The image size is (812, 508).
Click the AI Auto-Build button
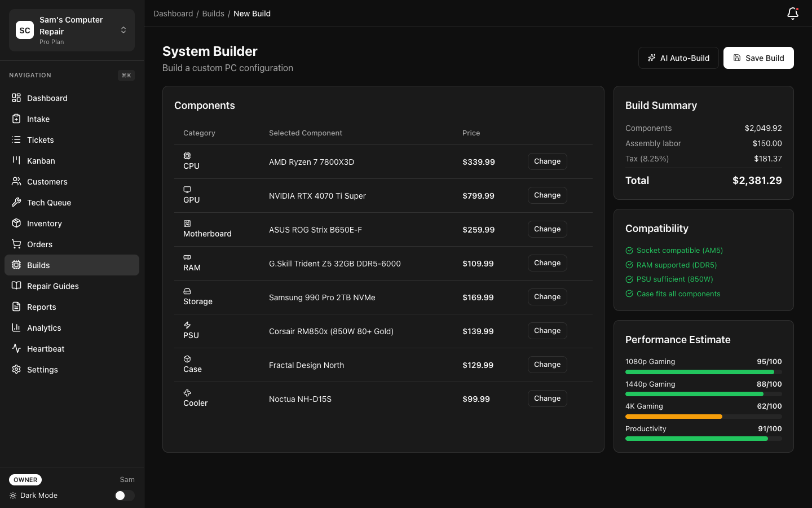(678, 58)
